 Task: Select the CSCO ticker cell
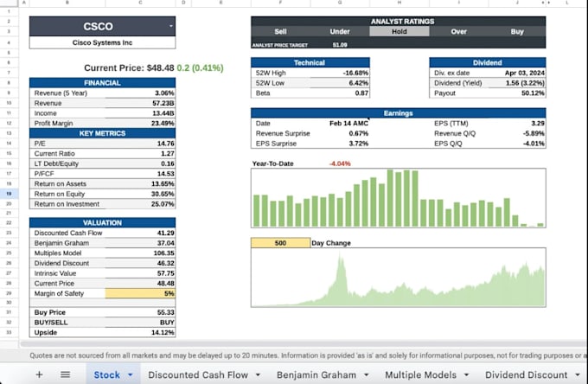coord(102,26)
